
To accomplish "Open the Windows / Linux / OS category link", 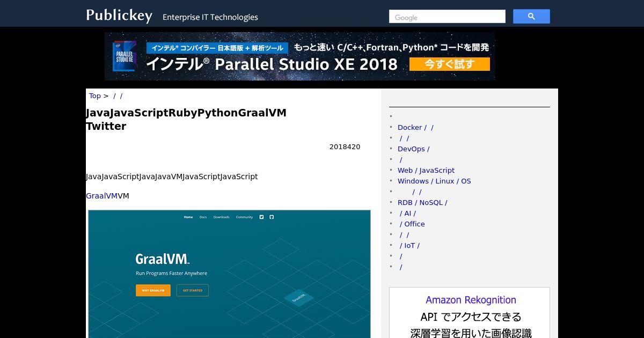I will coord(434,181).
